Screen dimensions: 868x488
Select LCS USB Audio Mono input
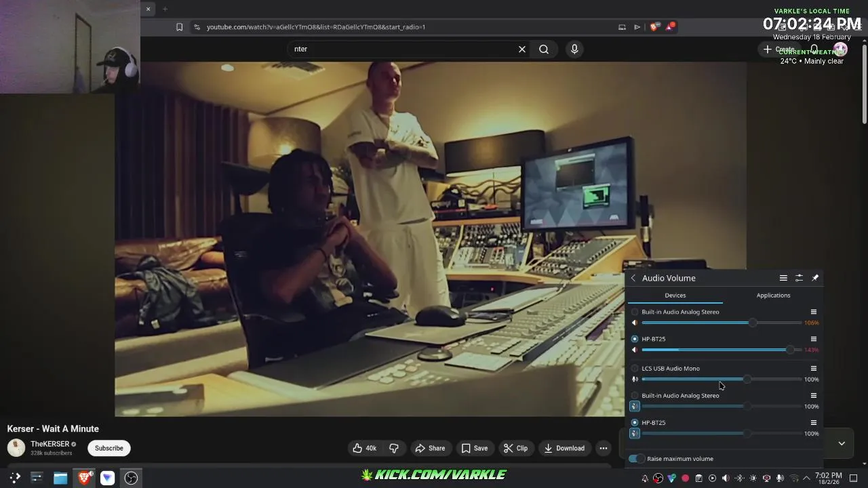coord(635,369)
